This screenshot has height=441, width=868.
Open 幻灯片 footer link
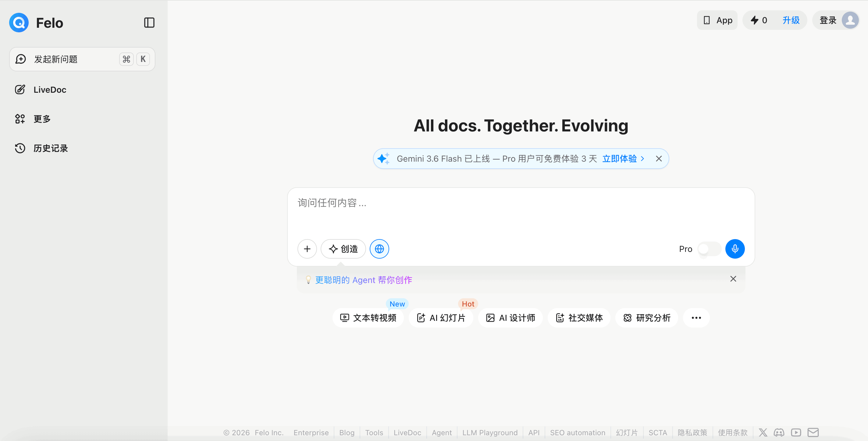(x=627, y=432)
